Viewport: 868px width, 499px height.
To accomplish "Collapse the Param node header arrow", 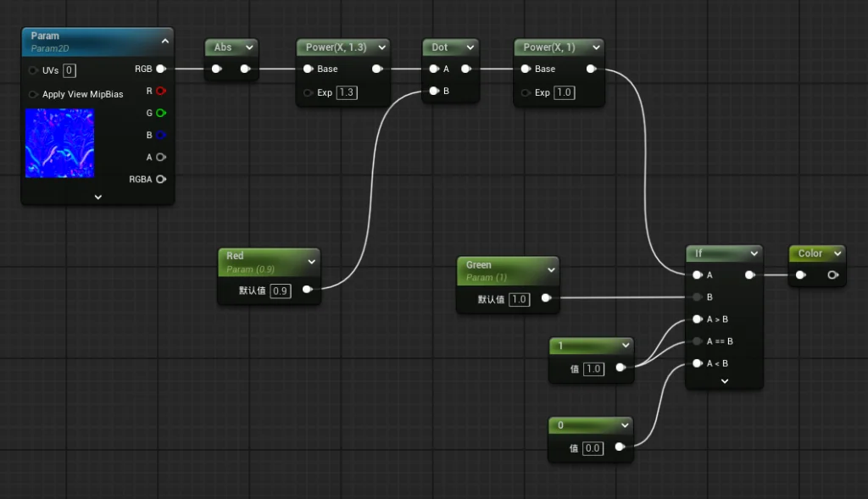I will (x=165, y=41).
